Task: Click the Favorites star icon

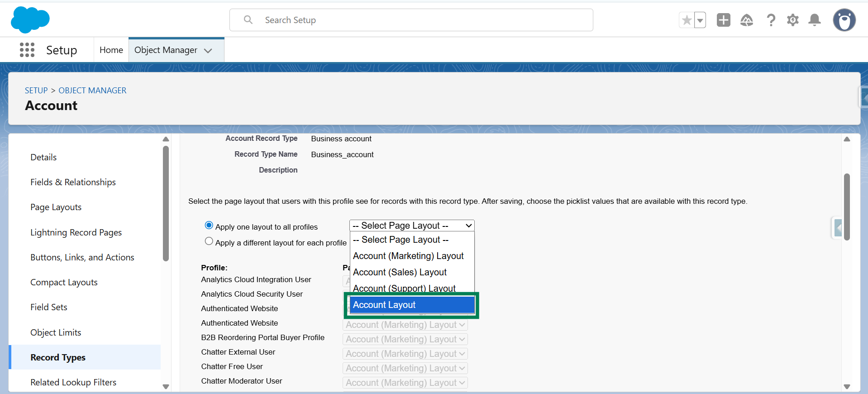Action: coord(687,20)
